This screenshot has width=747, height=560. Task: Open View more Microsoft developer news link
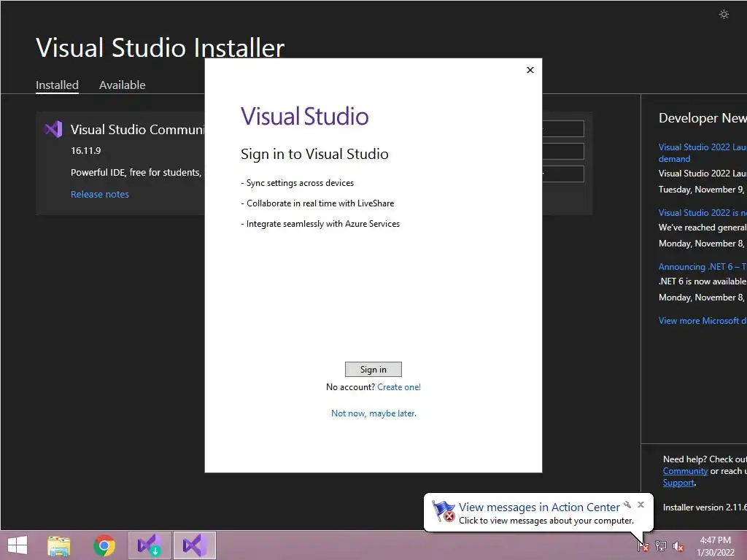point(703,321)
